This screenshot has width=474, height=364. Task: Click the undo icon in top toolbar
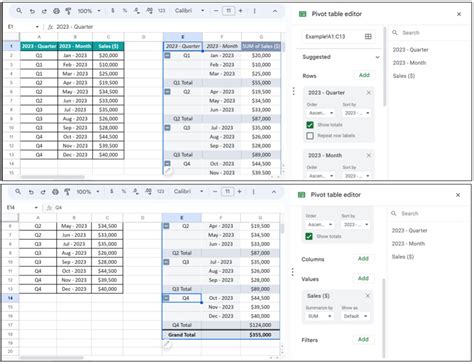pos(32,11)
